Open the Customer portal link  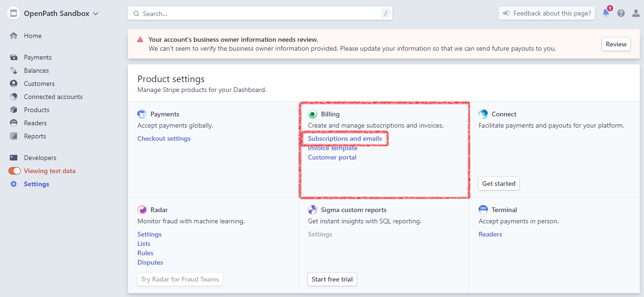[332, 157]
